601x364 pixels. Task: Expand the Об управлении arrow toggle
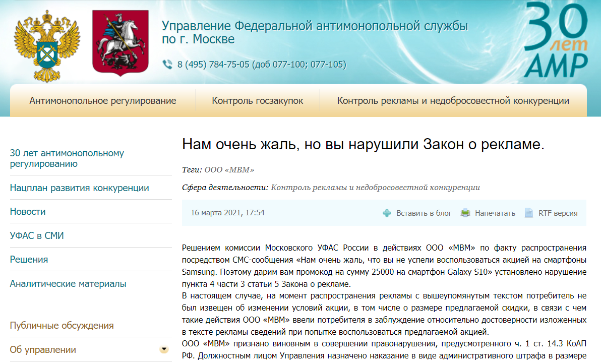pos(164,349)
